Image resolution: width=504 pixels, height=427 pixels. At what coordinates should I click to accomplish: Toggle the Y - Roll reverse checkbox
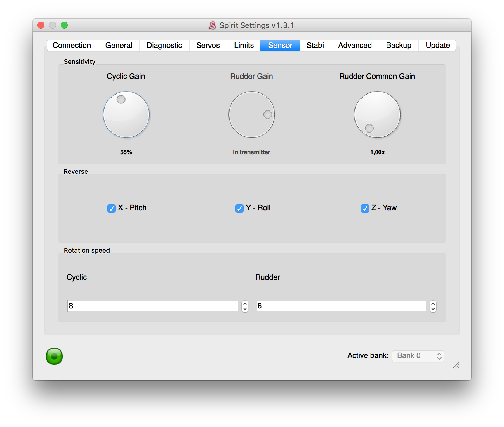239,208
